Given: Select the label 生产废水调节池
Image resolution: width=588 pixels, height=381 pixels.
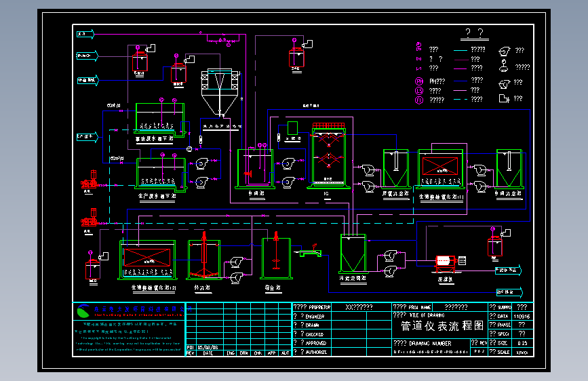Looking at the screenshot, I should click(157, 196).
